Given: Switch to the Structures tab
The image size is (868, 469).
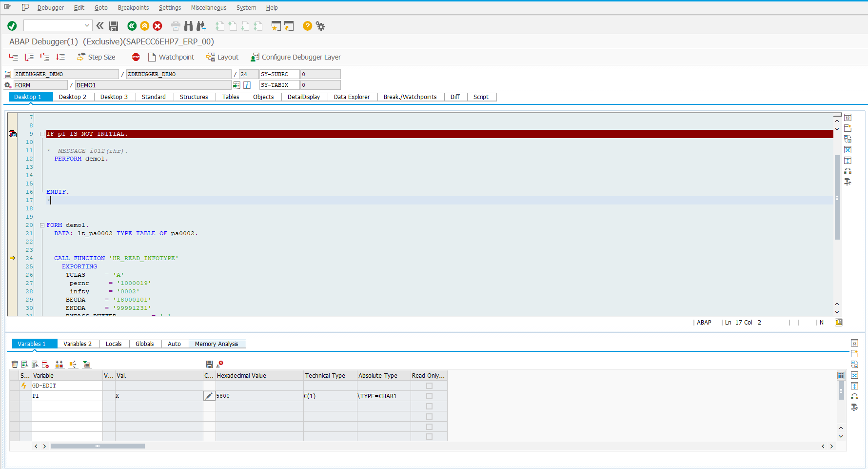Looking at the screenshot, I should (194, 97).
